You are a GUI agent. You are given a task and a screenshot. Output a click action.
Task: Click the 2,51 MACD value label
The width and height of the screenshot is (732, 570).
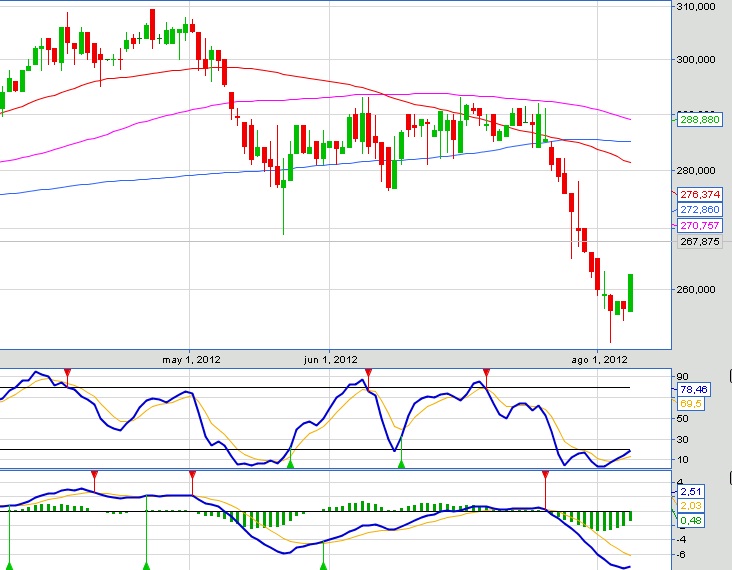click(692, 492)
